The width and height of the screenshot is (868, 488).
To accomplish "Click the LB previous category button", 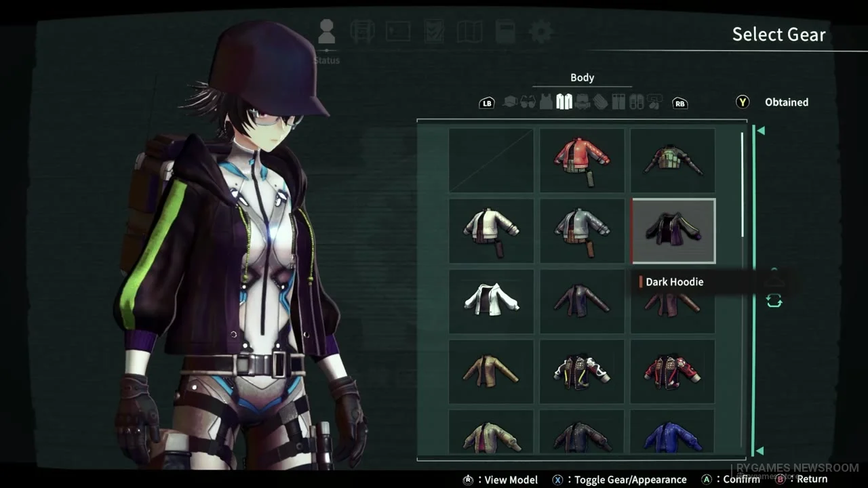I will [x=486, y=103].
